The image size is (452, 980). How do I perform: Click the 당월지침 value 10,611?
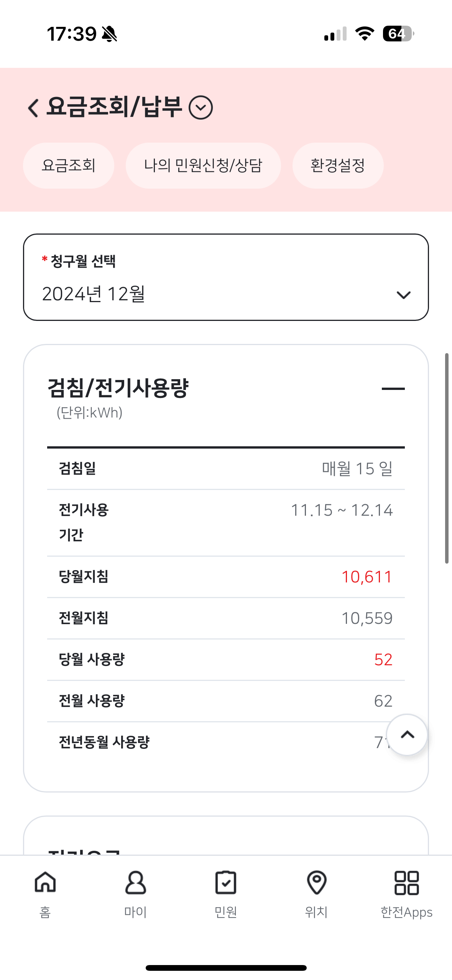click(367, 577)
